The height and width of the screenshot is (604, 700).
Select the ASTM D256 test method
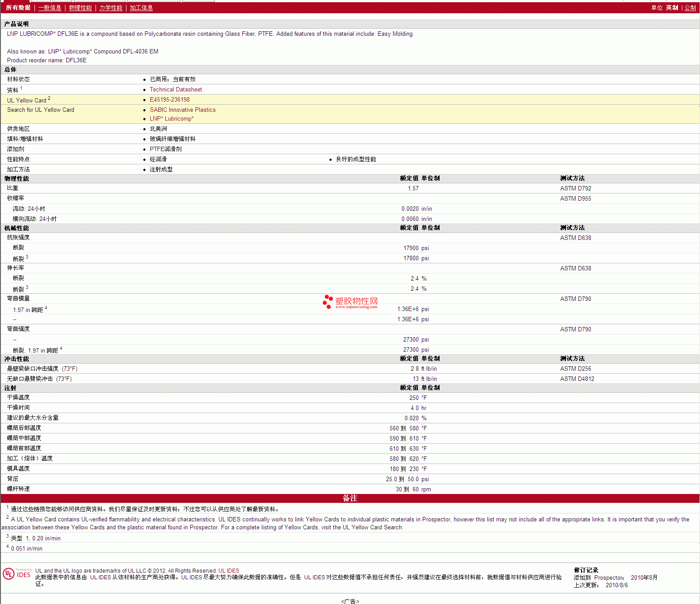[x=575, y=369]
